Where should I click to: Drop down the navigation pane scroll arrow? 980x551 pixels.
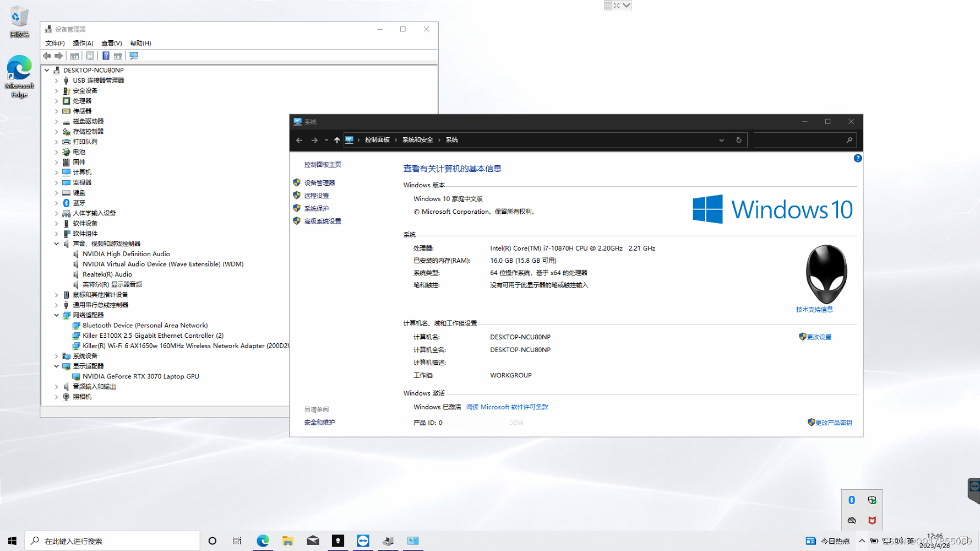(x=326, y=140)
